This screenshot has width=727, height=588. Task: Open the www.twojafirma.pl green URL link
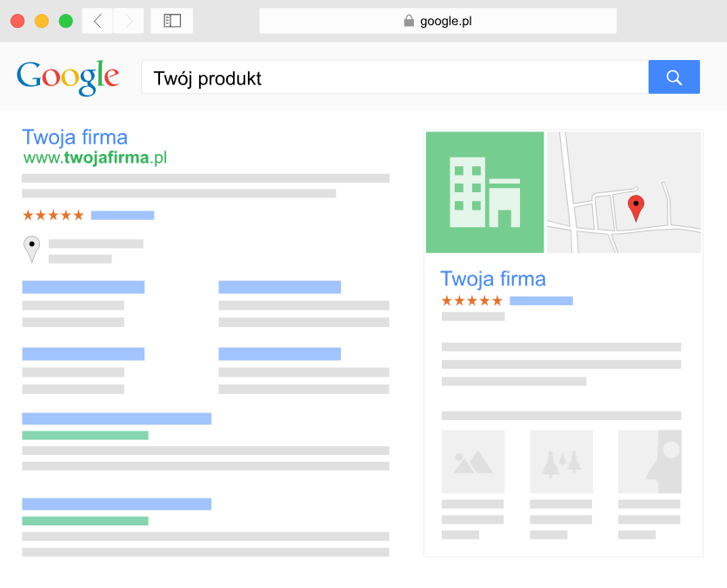point(95,157)
